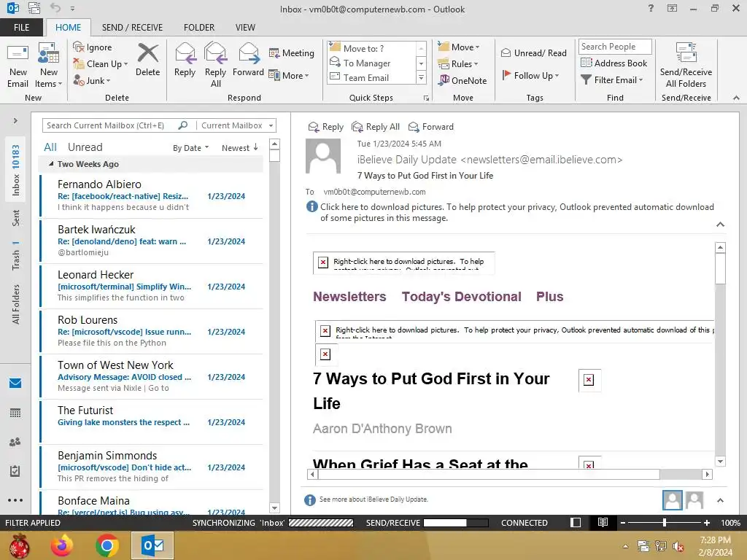Open the Address Book
The width and height of the screenshot is (747, 560).
[614, 63]
